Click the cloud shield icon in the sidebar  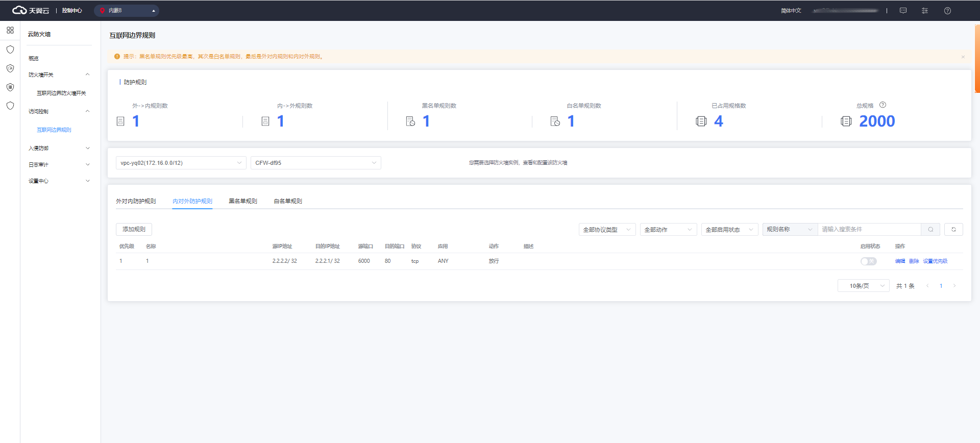[x=10, y=68]
